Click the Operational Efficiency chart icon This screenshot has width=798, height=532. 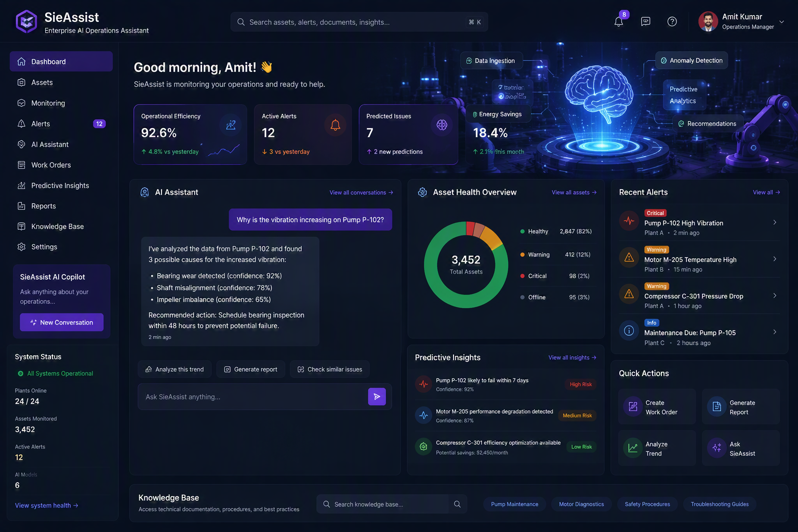click(x=231, y=125)
